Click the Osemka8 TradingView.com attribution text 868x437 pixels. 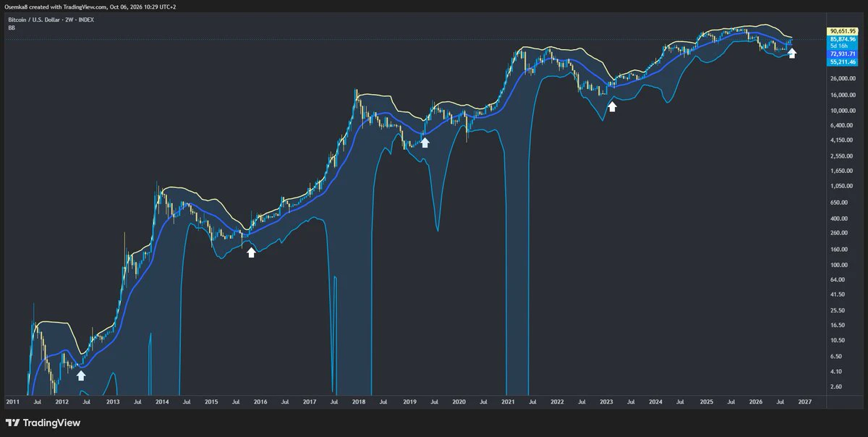tap(90, 6)
